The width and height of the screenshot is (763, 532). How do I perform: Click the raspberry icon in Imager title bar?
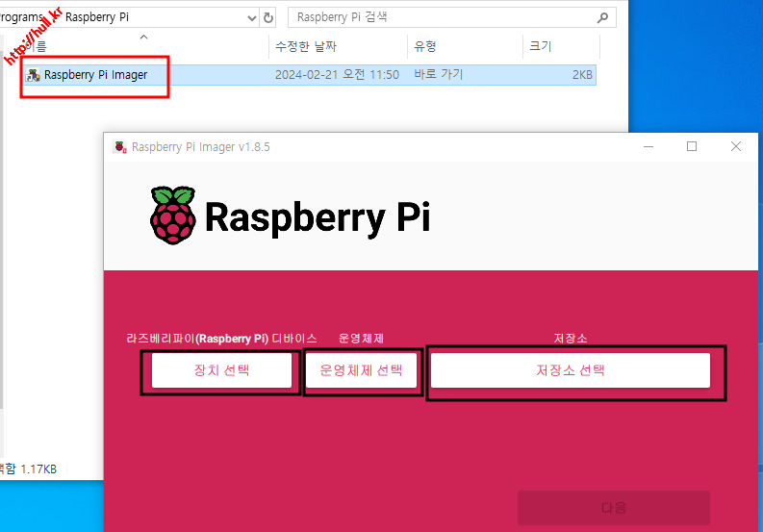pyautogui.click(x=120, y=147)
